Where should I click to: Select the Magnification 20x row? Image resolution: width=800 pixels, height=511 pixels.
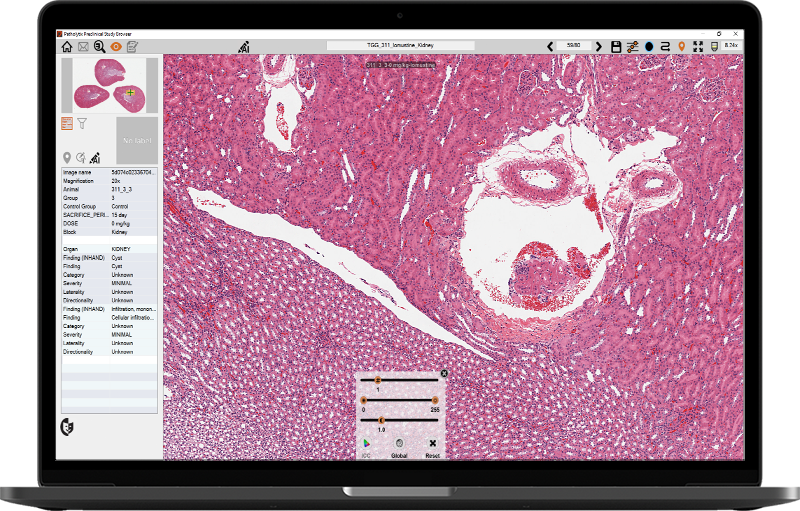pos(110,181)
